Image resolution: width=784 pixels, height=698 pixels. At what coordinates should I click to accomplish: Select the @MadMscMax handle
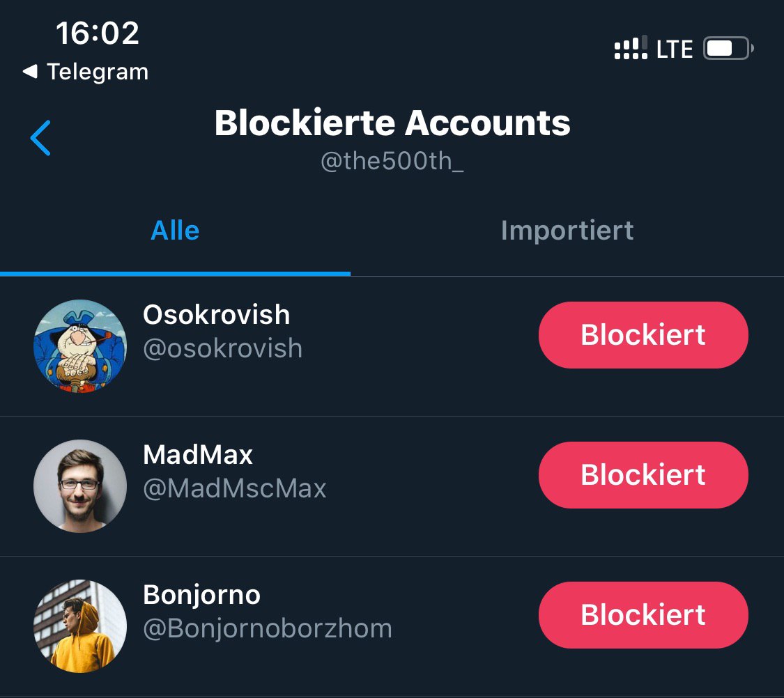234,488
